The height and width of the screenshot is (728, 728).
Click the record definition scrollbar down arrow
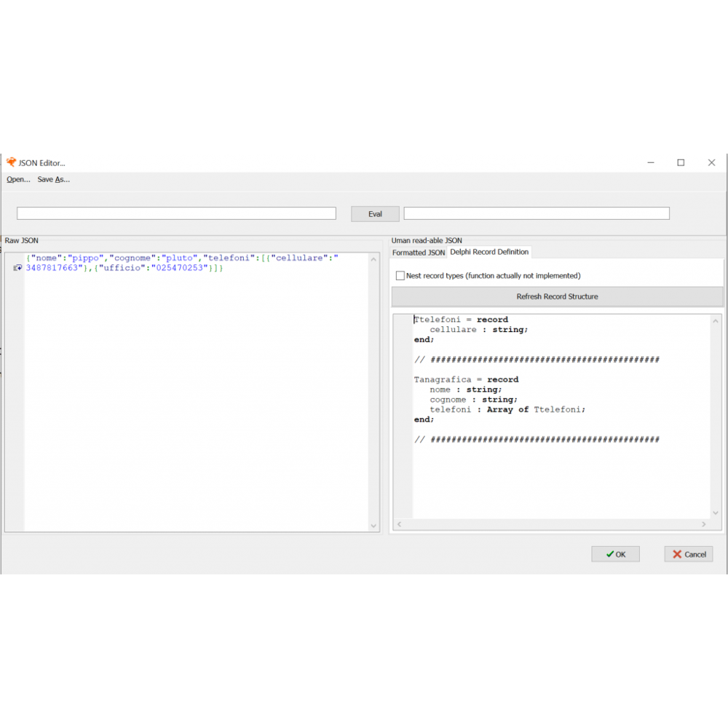coord(716,513)
